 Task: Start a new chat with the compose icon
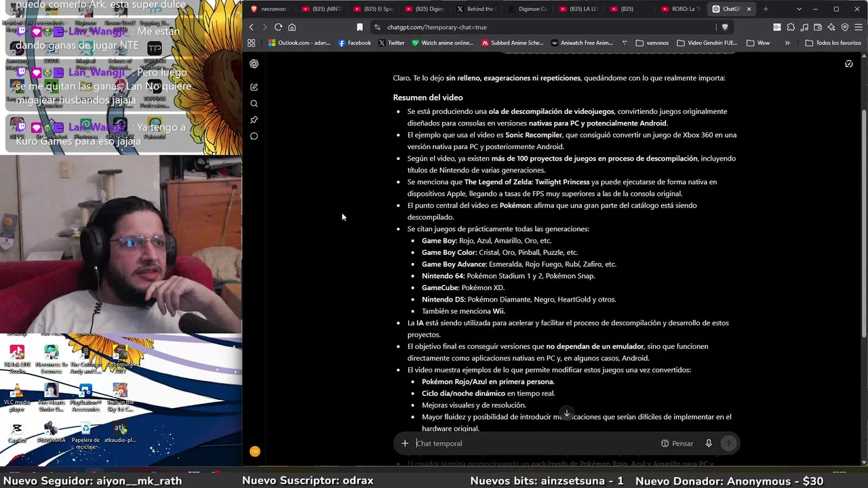(254, 87)
